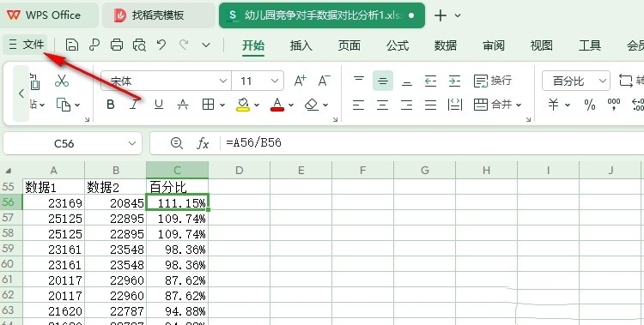Expand the quick access toolbar dropdown
Image resolution: width=644 pixels, height=325 pixels.
tap(206, 45)
